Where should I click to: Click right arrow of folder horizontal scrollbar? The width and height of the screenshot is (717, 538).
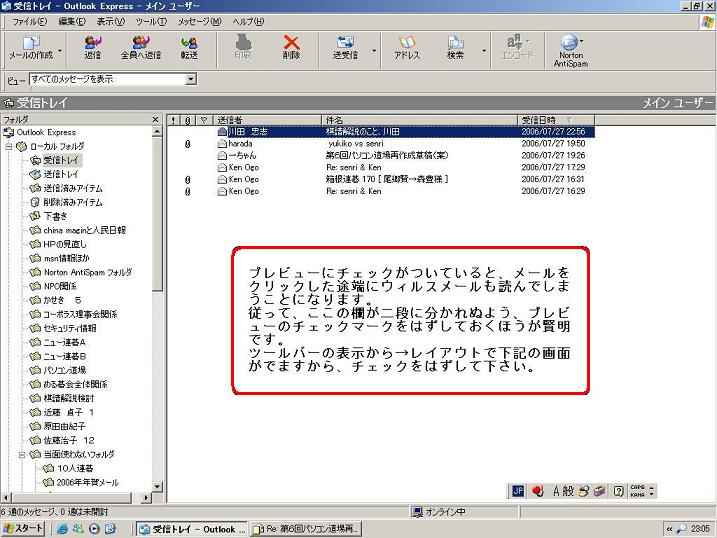point(146,497)
